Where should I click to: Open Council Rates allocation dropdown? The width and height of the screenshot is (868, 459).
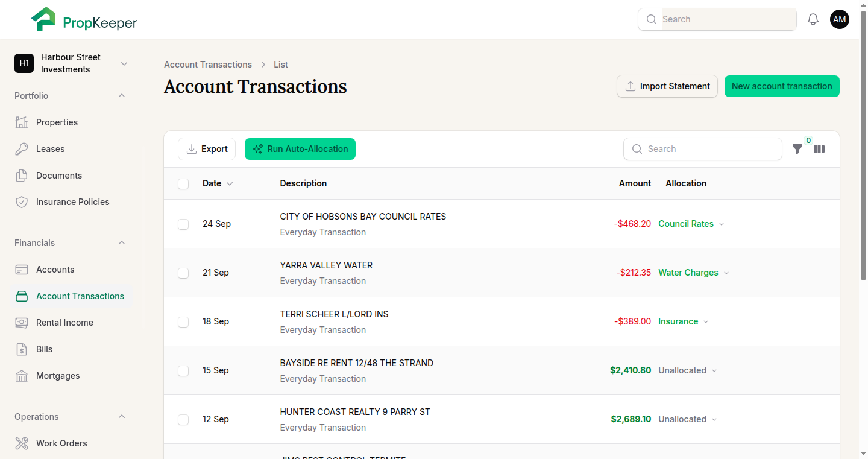pyautogui.click(x=691, y=224)
